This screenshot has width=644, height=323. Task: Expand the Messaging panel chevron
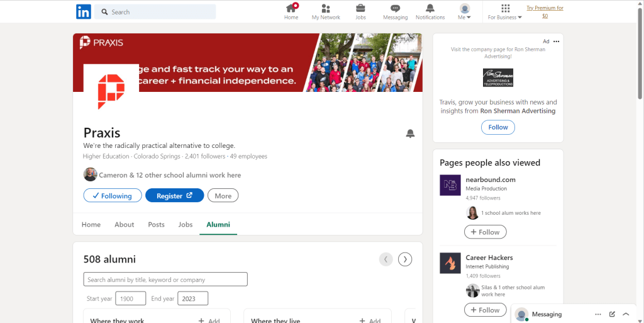coord(626,314)
